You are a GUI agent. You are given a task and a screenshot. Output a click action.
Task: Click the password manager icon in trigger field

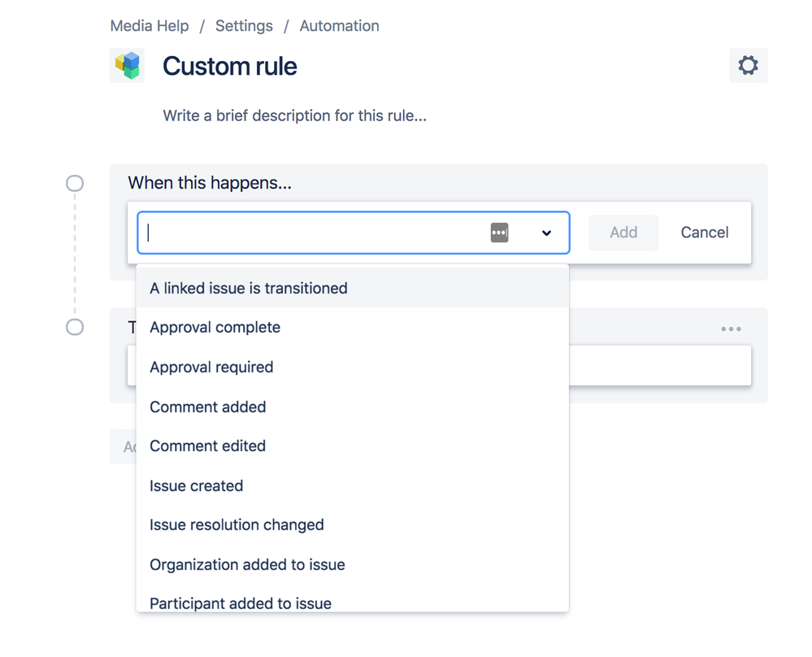tap(500, 233)
